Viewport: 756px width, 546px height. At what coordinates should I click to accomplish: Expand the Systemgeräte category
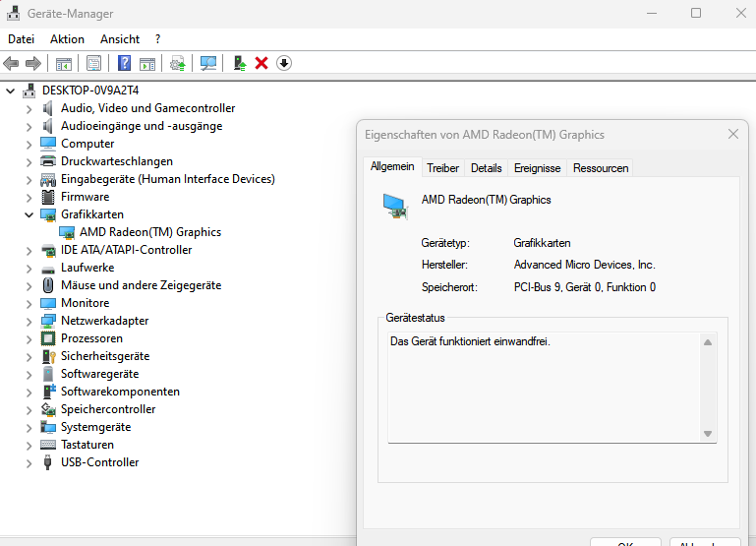pos(29,427)
